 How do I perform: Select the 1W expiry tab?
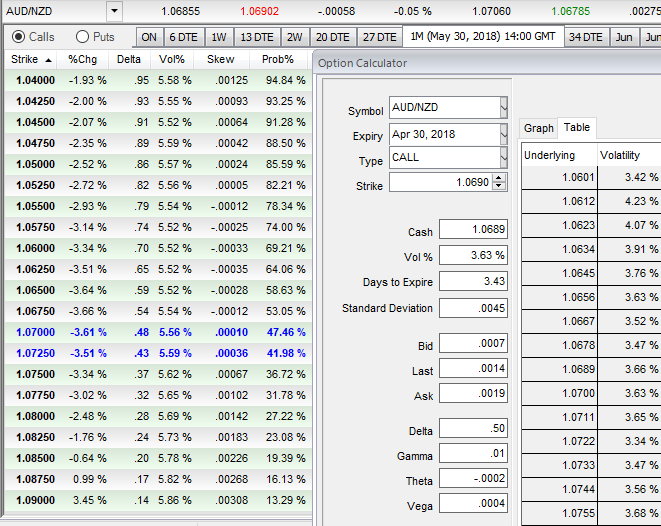tap(219, 37)
